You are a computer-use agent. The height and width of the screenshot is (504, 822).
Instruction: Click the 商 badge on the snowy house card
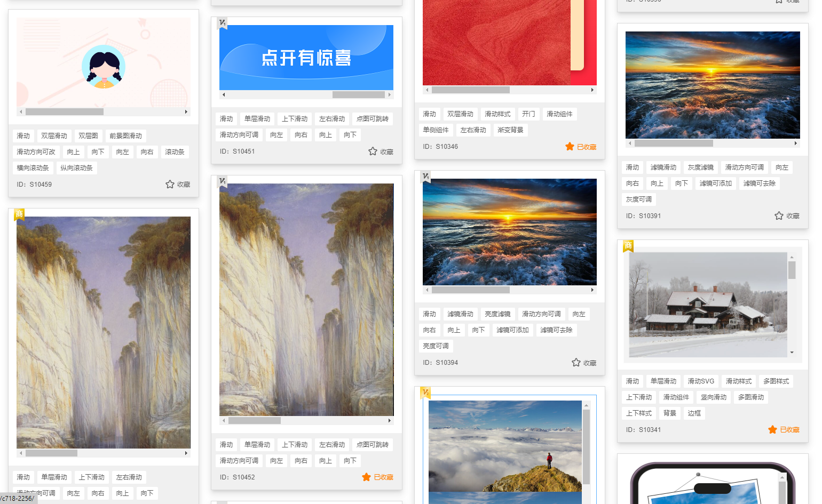tap(628, 246)
